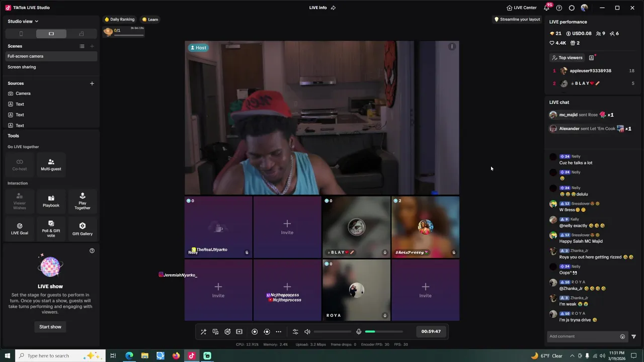The width and height of the screenshot is (644, 362).
Task: Select the dual-screen layout option
Action: pos(82,34)
